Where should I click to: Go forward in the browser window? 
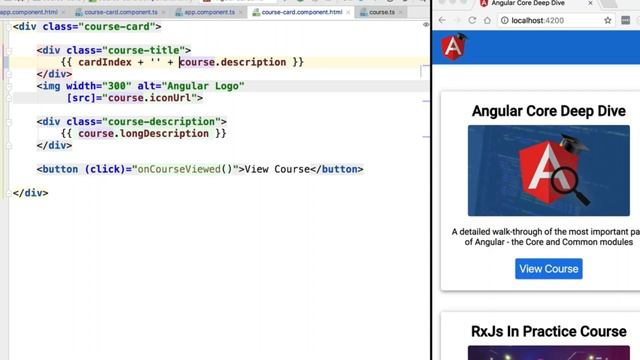coord(457,20)
